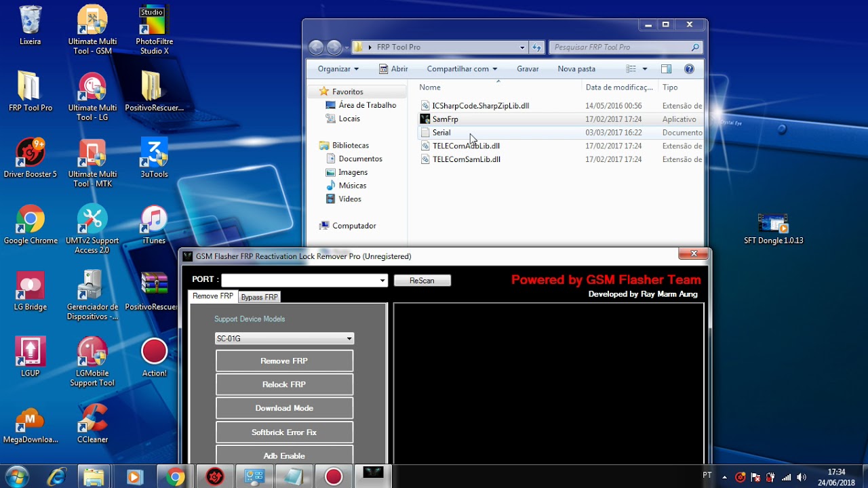
Task: Open SFT Dongle 1.0.13 desktop icon
Action: (773, 228)
